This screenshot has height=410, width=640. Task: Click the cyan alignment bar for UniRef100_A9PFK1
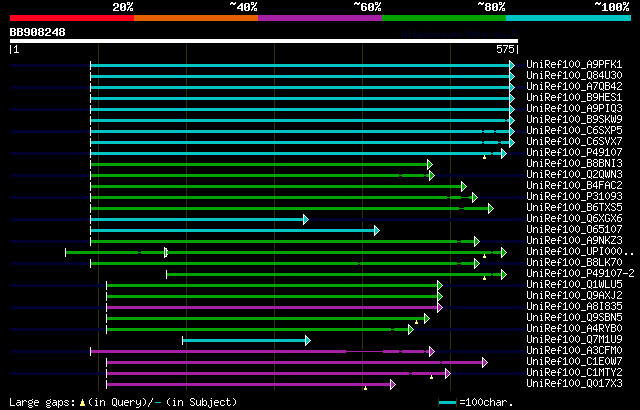click(300, 65)
